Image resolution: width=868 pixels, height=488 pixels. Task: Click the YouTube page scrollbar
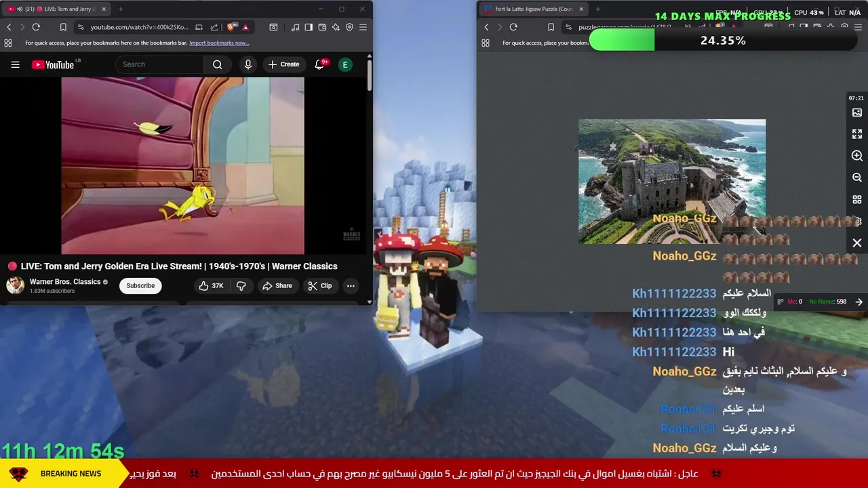click(x=370, y=75)
